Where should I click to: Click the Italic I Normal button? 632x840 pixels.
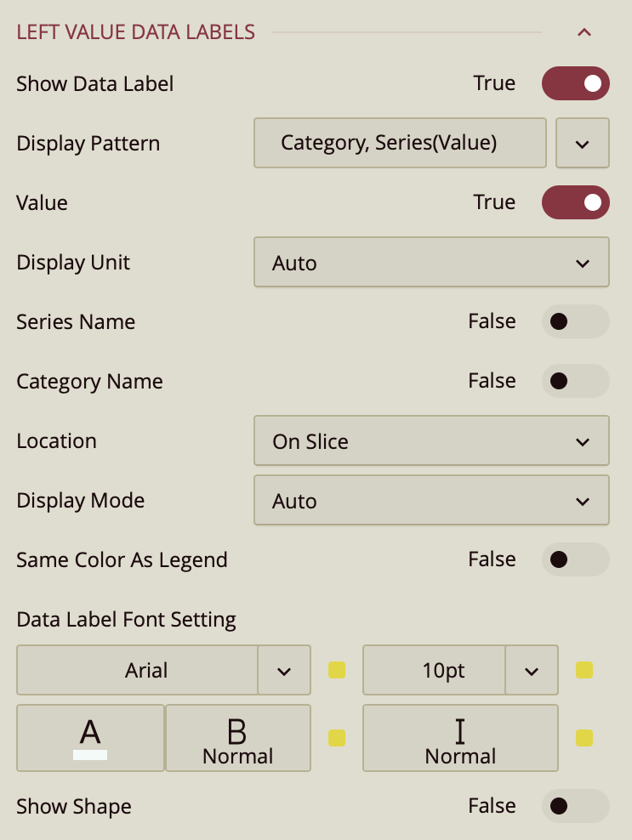pyautogui.click(x=460, y=737)
